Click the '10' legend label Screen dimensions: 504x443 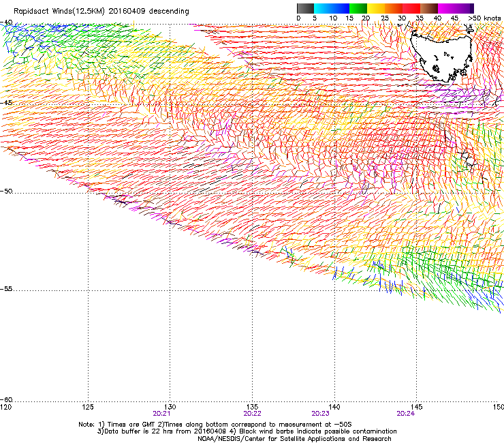(x=333, y=18)
